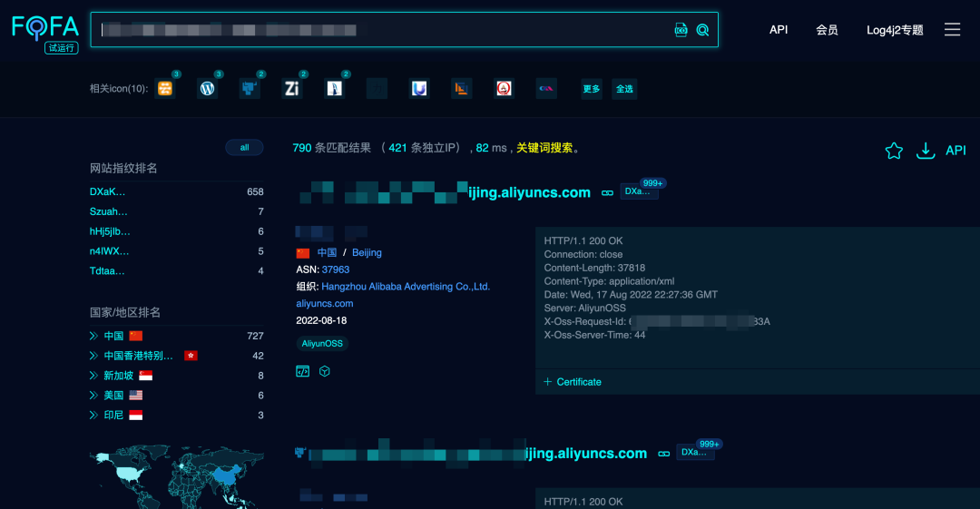Viewport: 980px width, 509px height.
Task: Click the link icon beside first result hostname
Action: tap(607, 192)
